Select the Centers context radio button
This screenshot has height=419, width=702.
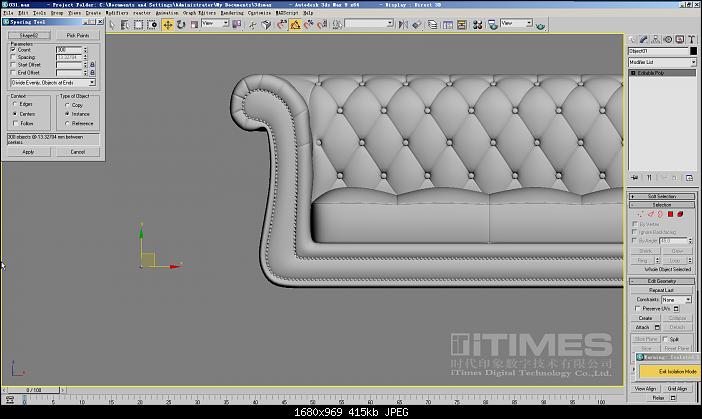tap(15, 114)
